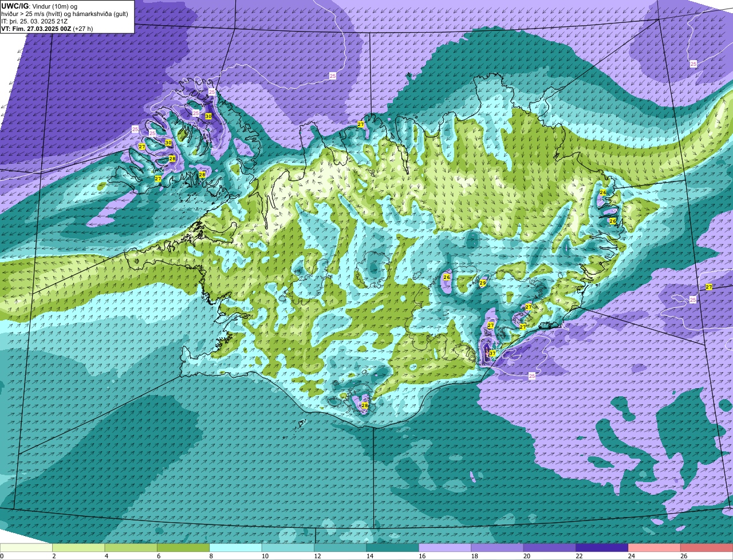The image size is (733, 560).
Task: Click the 4–6 m/s green legend swatch
Action: click(x=131, y=548)
